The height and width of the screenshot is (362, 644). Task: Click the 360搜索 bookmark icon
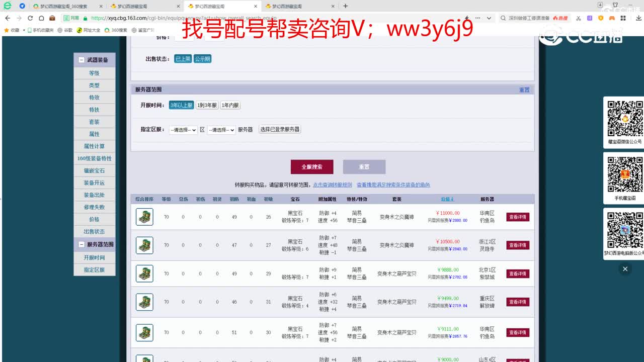107,30
